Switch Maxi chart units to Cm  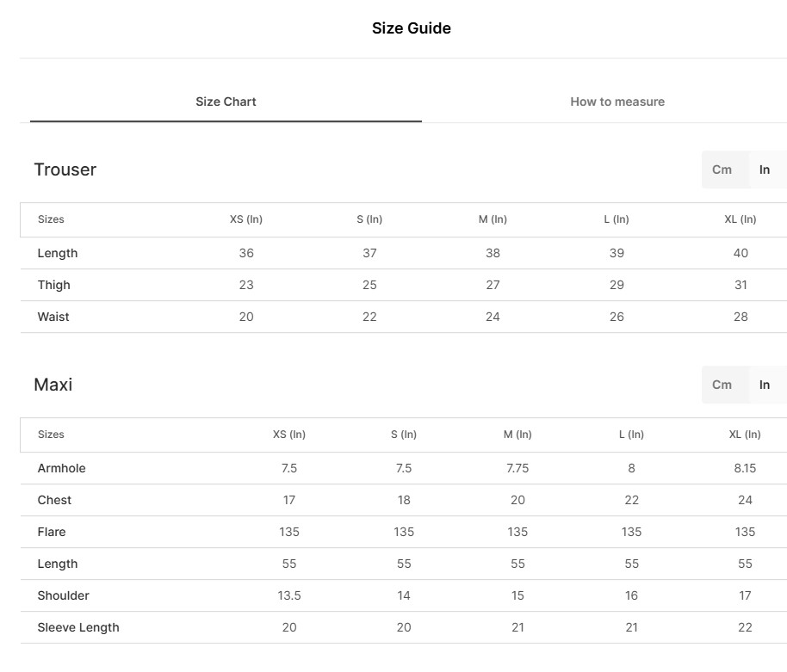click(x=722, y=385)
